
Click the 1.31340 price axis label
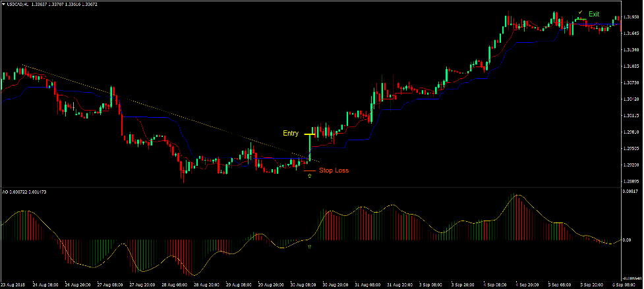[630, 50]
